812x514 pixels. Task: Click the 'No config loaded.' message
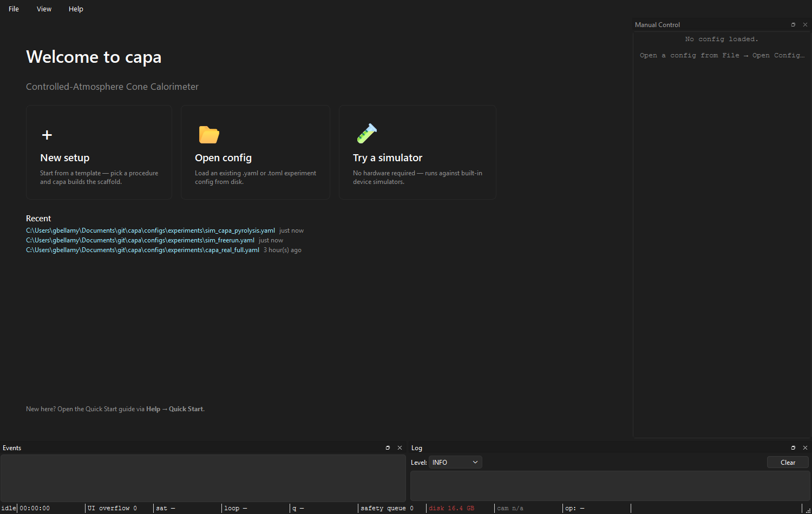click(722, 39)
